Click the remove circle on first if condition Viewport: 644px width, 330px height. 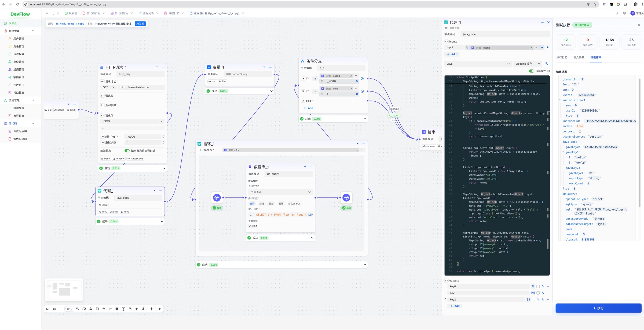[362, 79]
